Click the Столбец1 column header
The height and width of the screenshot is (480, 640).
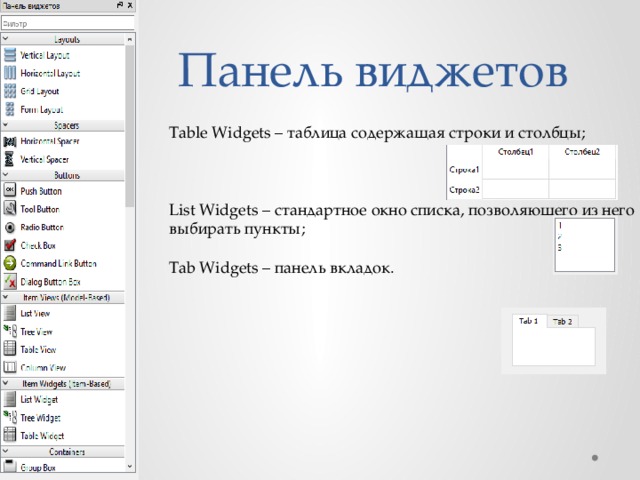pos(516,152)
